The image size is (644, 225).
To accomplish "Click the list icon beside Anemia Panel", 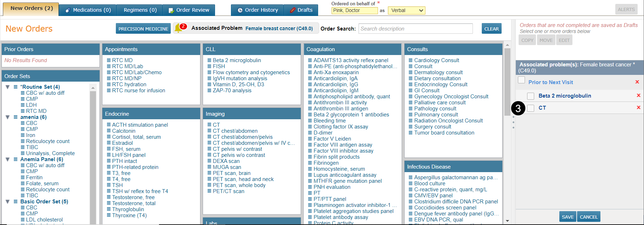I will [16, 159].
